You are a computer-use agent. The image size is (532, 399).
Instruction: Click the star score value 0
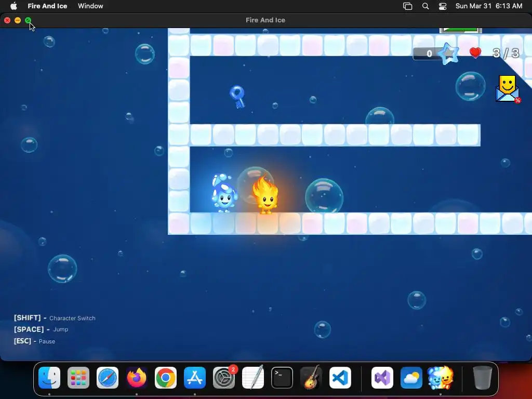(x=429, y=54)
